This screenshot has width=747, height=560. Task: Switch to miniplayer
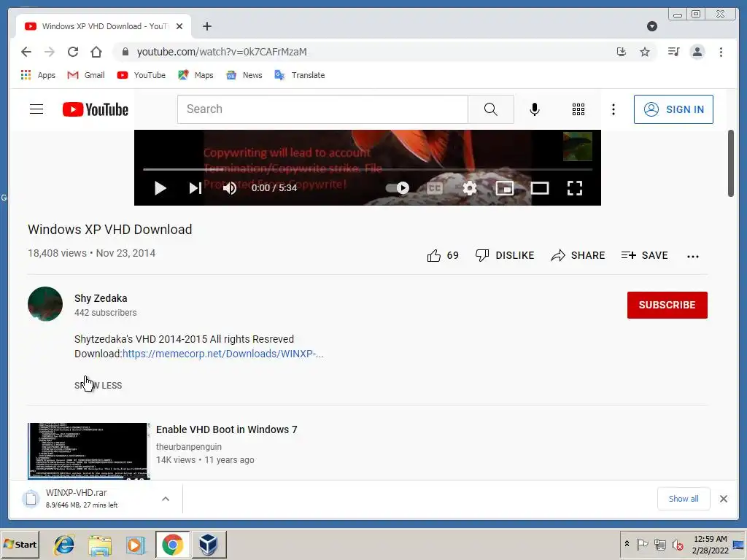point(505,188)
